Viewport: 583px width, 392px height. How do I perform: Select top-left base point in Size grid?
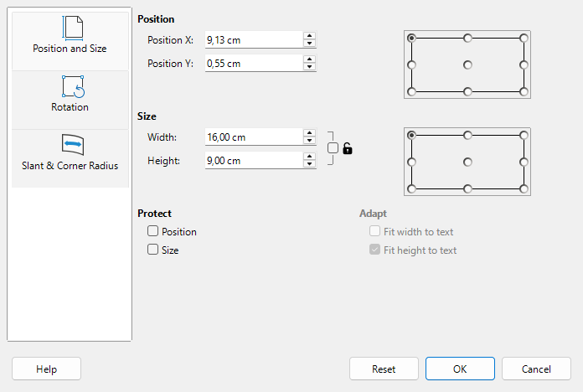click(x=411, y=135)
